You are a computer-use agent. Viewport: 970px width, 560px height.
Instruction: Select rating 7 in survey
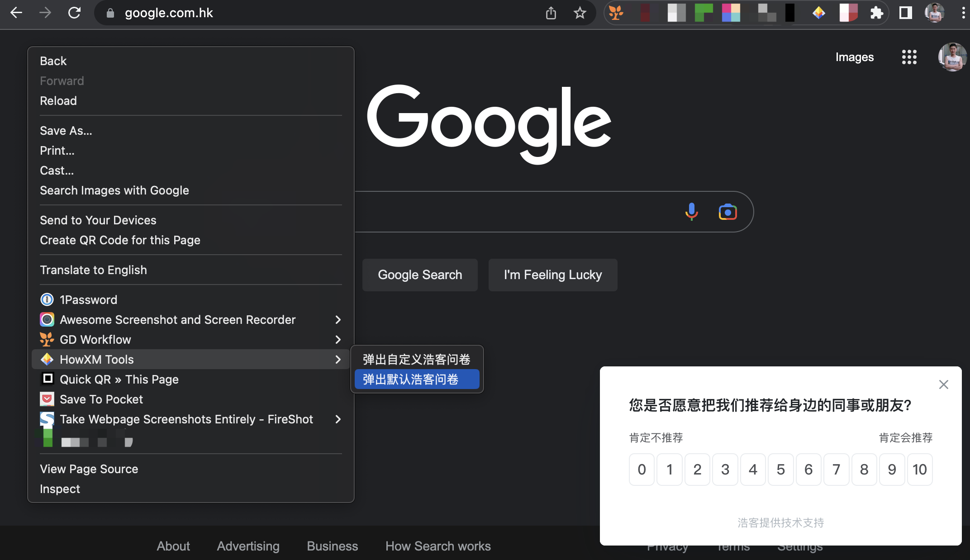pyautogui.click(x=836, y=470)
